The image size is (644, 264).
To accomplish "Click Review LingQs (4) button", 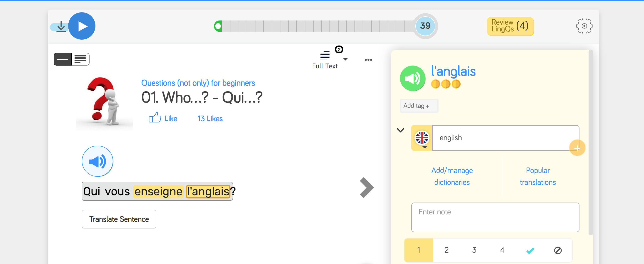I will [510, 26].
